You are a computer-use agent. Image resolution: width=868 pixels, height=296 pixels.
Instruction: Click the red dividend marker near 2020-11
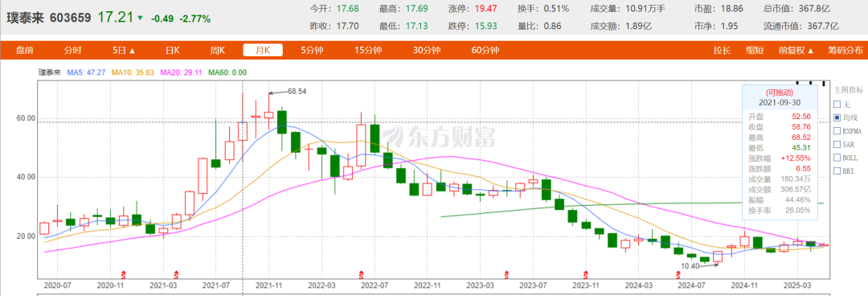124,274
